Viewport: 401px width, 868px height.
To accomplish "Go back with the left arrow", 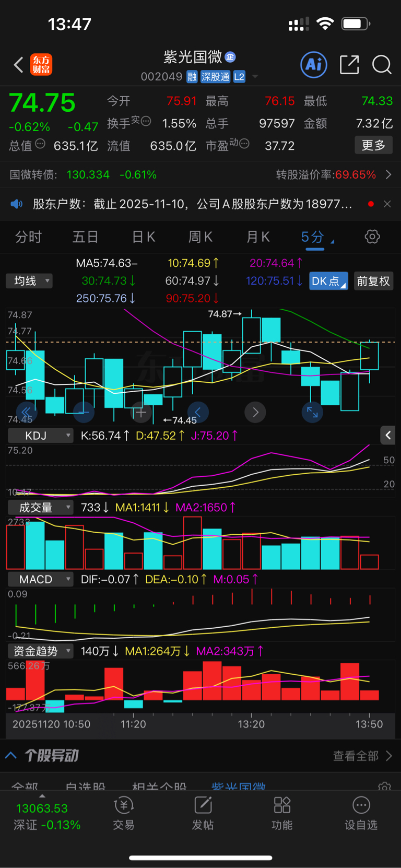I will (x=18, y=65).
